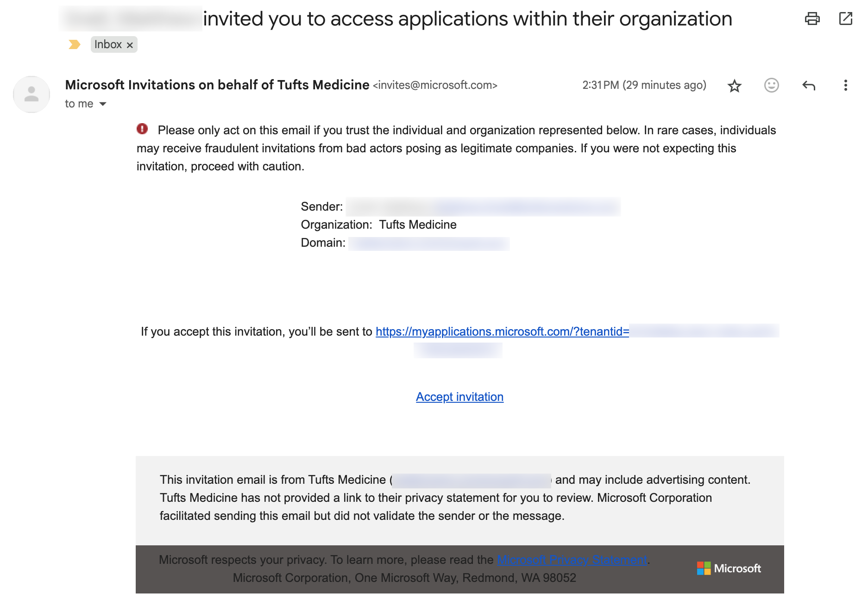Open the myapplications.microsoft.com link
This screenshot has width=868, height=612.
pos(502,331)
